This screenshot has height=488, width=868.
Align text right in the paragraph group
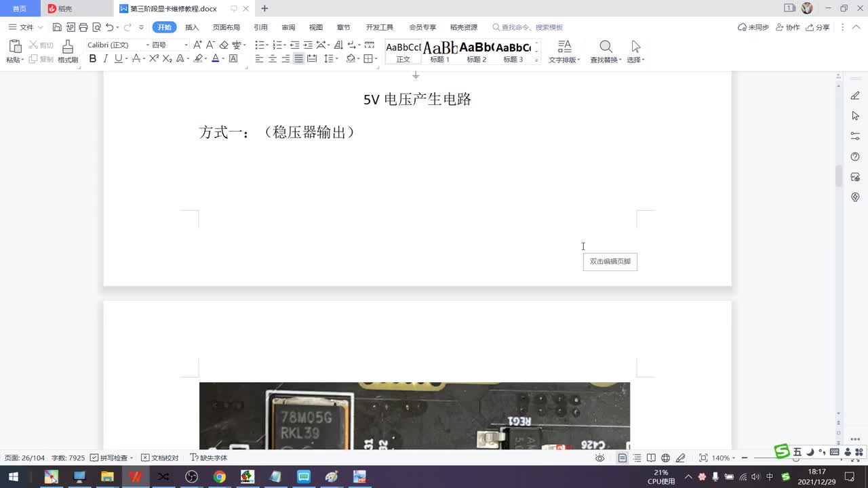285,59
